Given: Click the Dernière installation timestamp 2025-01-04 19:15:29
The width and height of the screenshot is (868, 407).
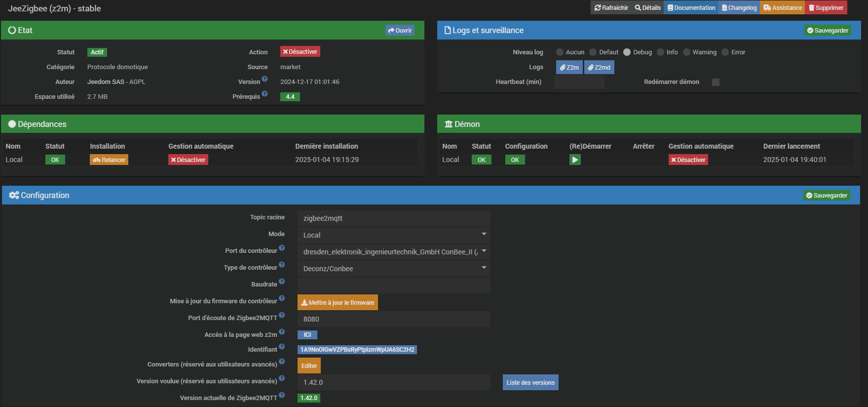Looking at the screenshot, I should tap(327, 160).
